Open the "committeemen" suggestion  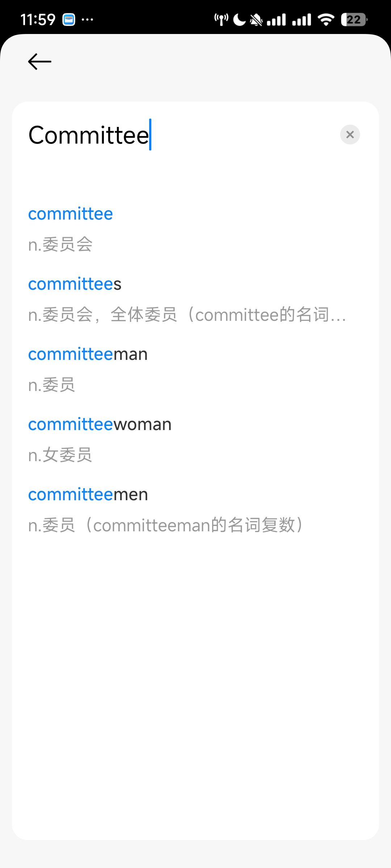(x=88, y=495)
